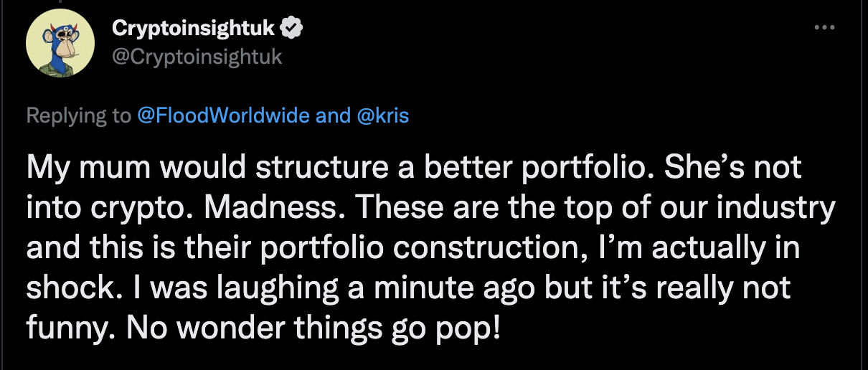
Task: Click the grey "Replying to" label
Action: click(79, 115)
